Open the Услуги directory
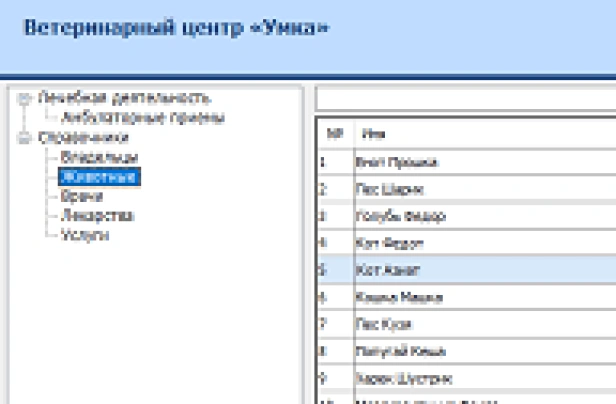616x404 pixels. coord(85,235)
